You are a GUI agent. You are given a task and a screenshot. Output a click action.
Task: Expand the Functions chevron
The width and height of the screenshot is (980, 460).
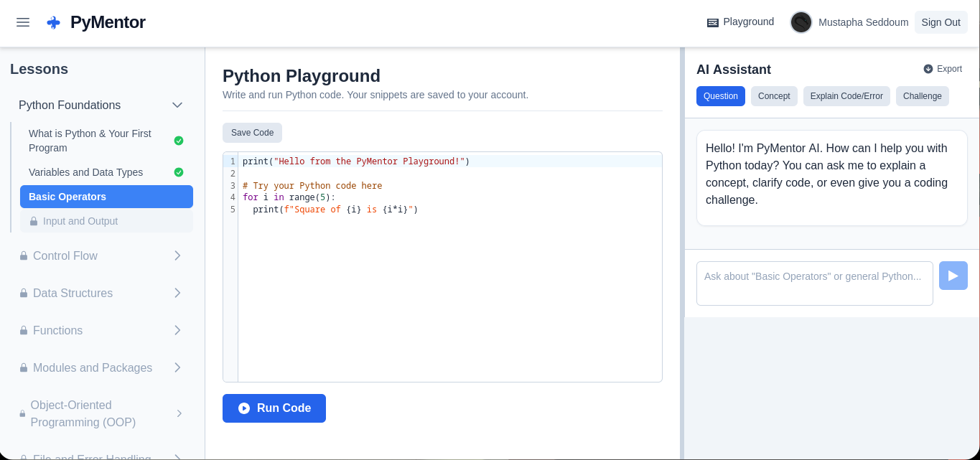(x=177, y=330)
